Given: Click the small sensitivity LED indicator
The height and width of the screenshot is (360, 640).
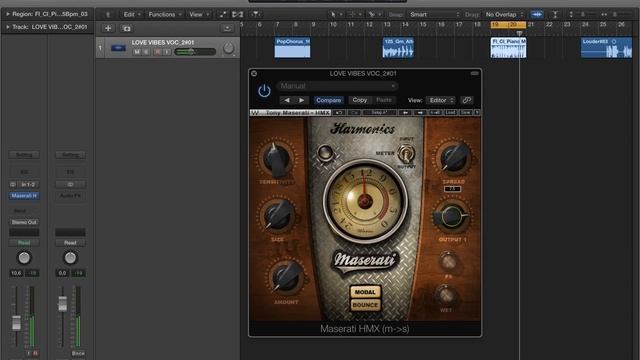Looking at the screenshot, I should pyautogui.click(x=325, y=153).
